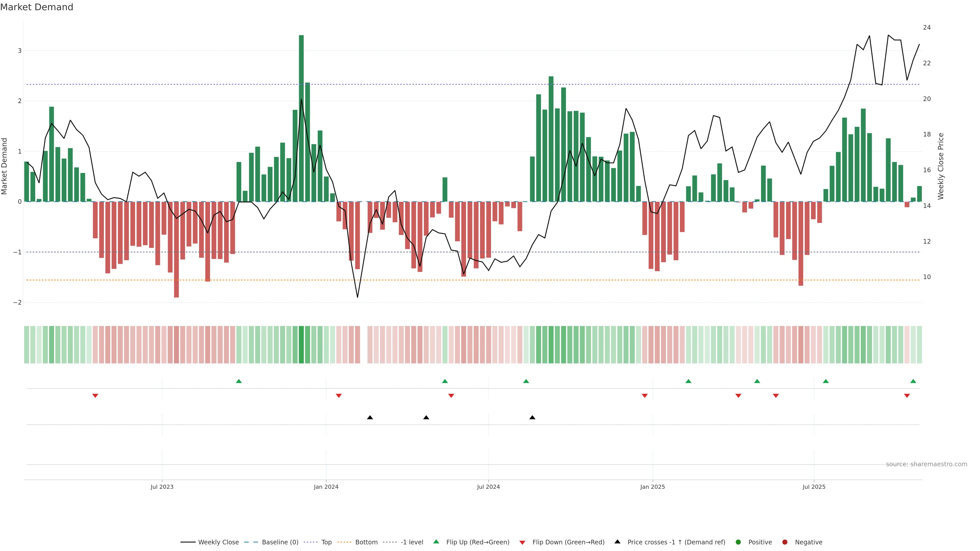The width and height of the screenshot is (980, 551).
Task: Click the source: sharemaestro.com text
Action: pyautogui.click(x=926, y=464)
